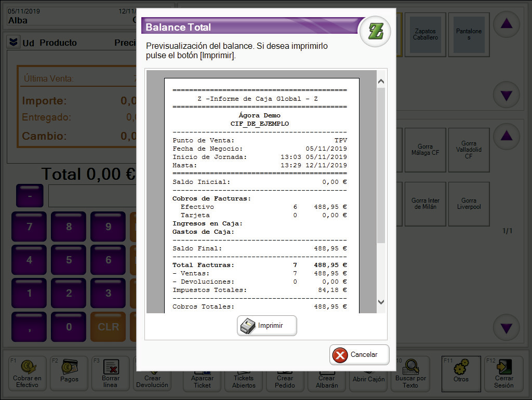This screenshot has height=400, width=532.
Task: Choose Zapatos Caballero category tile
Action: tap(425, 34)
